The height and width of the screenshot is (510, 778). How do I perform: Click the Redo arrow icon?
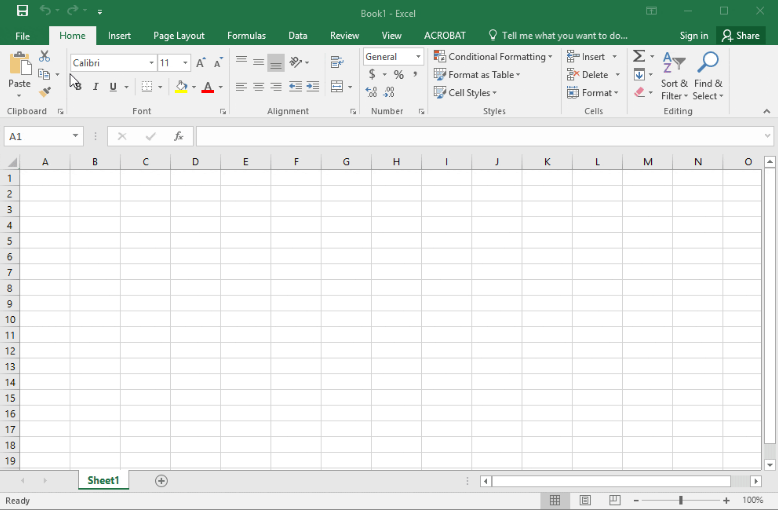(x=72, y=10)
